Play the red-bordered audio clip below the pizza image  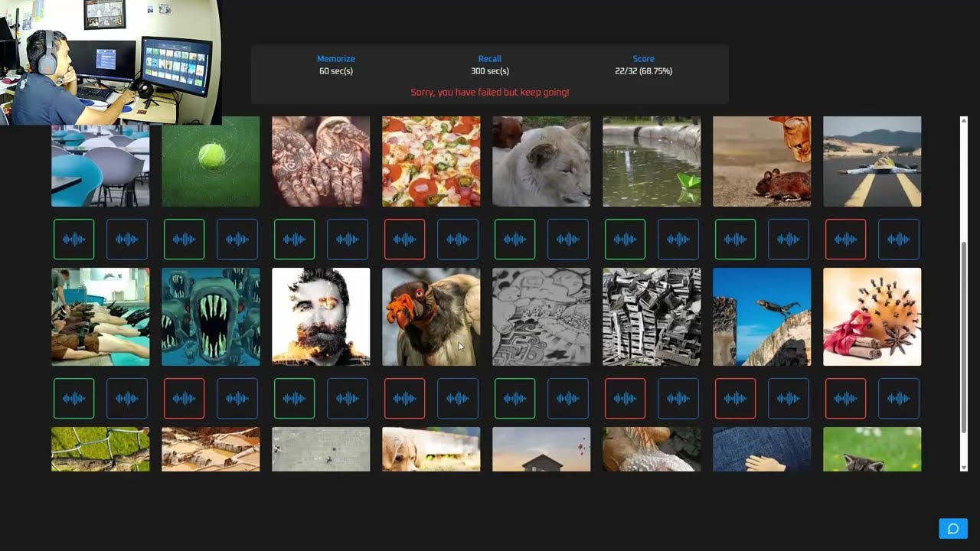(404, 240)
